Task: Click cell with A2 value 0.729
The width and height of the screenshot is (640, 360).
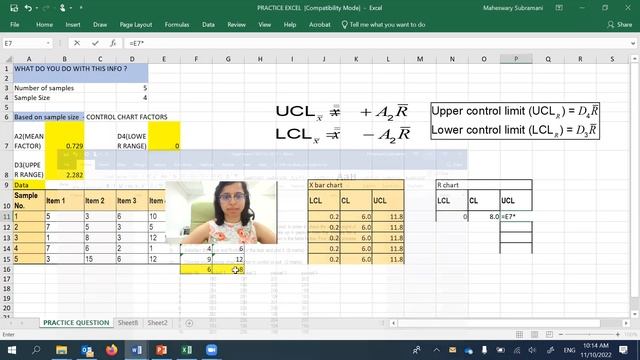Action: point(64,136)
